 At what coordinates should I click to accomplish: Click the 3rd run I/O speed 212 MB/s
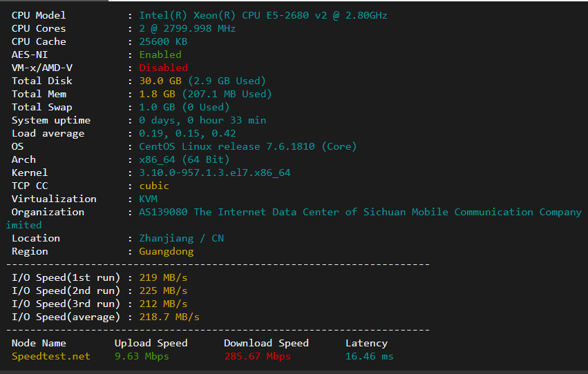(163, 304)
